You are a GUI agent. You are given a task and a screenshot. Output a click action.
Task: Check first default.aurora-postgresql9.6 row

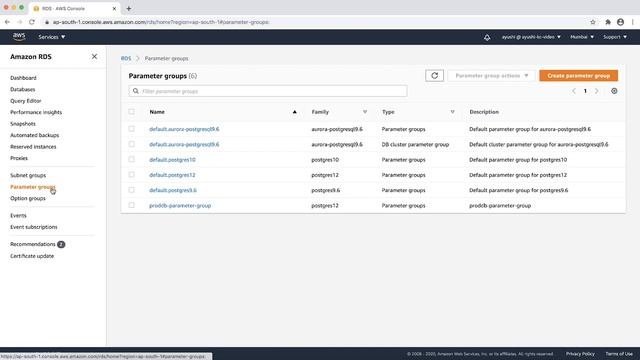131,129
